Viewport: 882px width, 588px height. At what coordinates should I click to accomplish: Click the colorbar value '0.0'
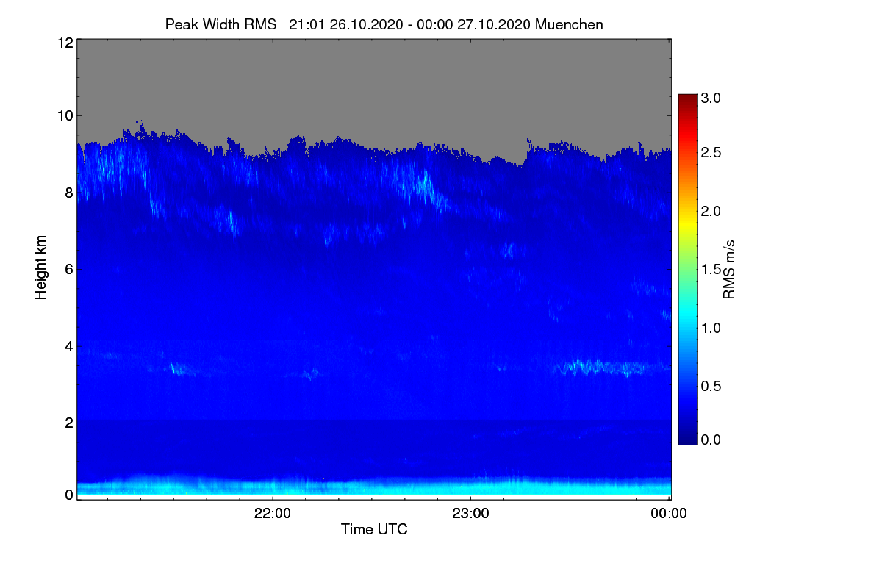709,440
